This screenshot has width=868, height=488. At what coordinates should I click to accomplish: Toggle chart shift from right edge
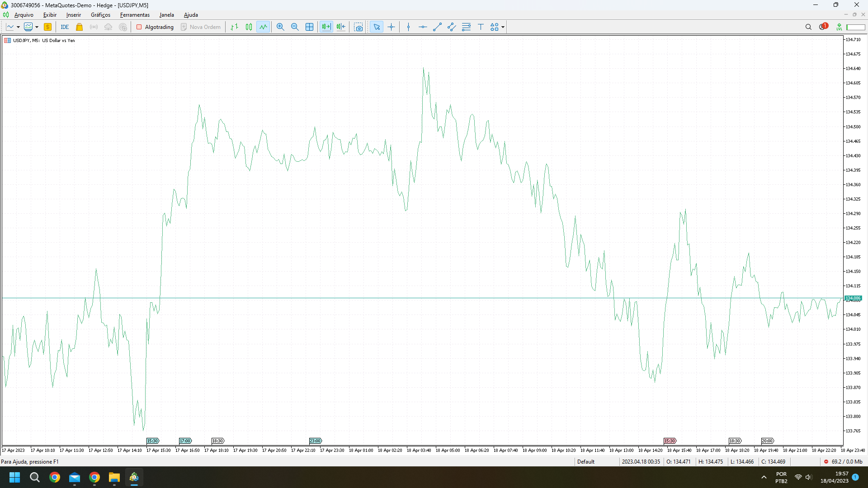click(x=341, y=27)
